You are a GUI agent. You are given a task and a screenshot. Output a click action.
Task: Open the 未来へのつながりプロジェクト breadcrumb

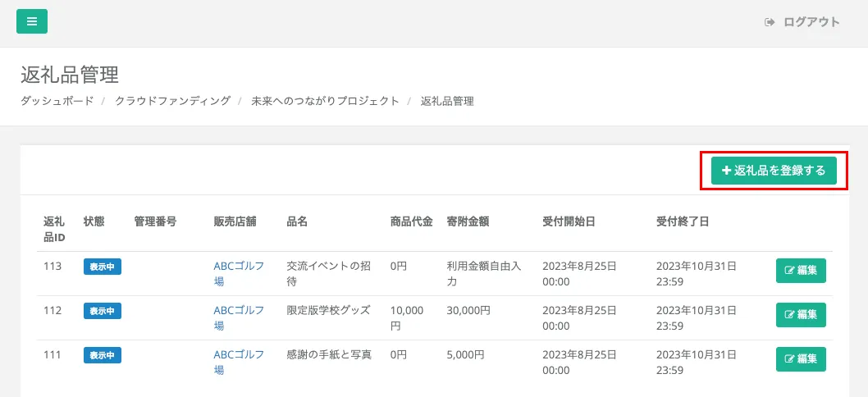[325, 101]
